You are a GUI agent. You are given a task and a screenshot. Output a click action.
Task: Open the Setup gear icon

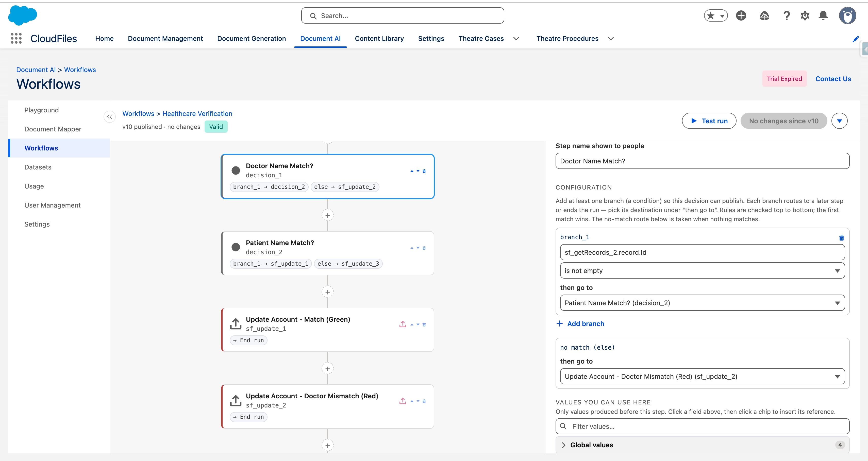pyautogui.click(x=805, y=15)
